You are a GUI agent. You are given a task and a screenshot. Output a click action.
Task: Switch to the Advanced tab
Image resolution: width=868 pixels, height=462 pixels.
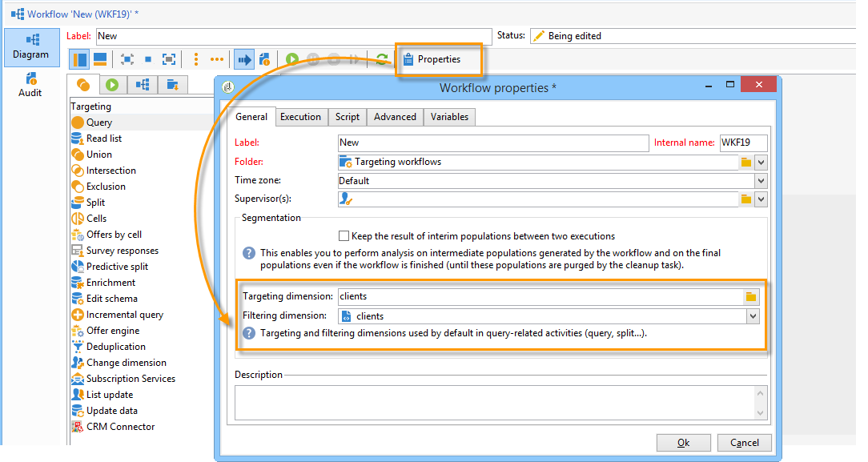tap(396, 117)
